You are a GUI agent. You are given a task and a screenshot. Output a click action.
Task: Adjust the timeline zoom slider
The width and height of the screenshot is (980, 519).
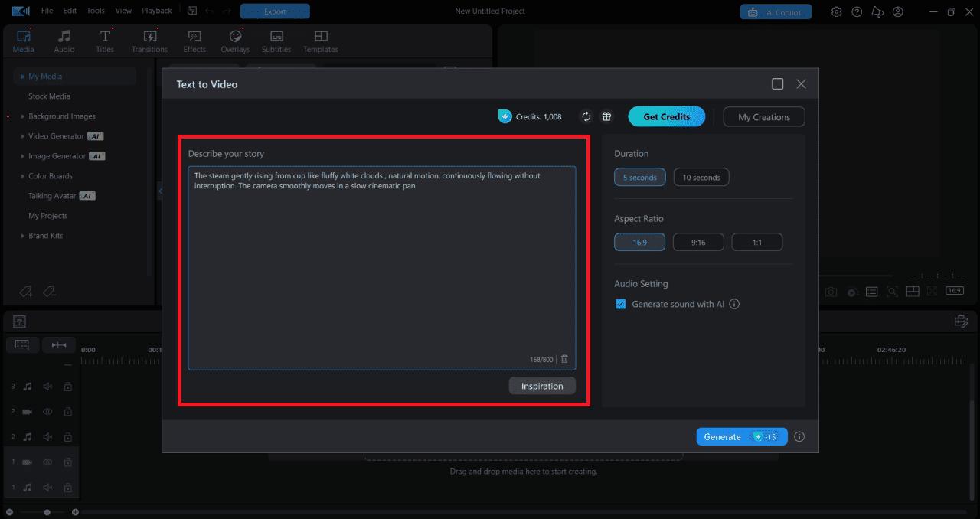(x=46, y=511)
